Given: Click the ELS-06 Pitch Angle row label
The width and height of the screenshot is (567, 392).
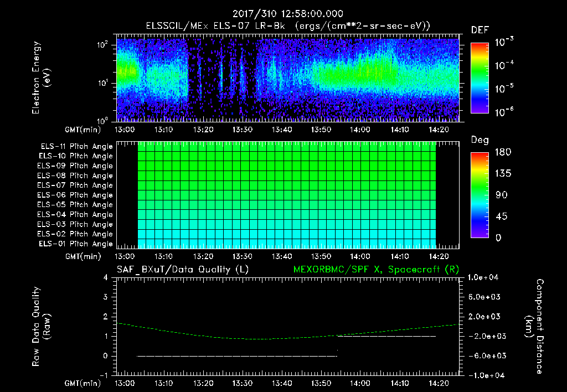Looking at the screenshot, I should (75, 195).
